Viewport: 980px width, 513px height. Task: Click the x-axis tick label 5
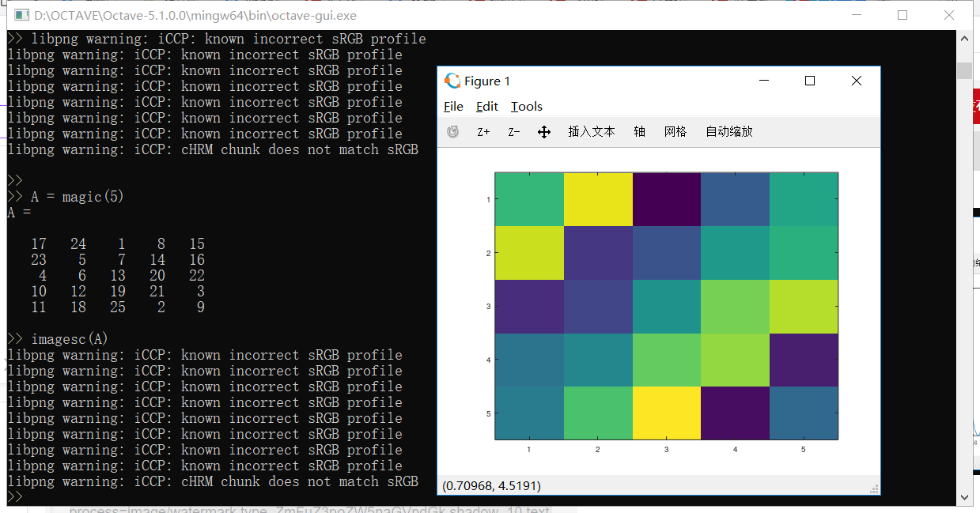pos(804,449)
